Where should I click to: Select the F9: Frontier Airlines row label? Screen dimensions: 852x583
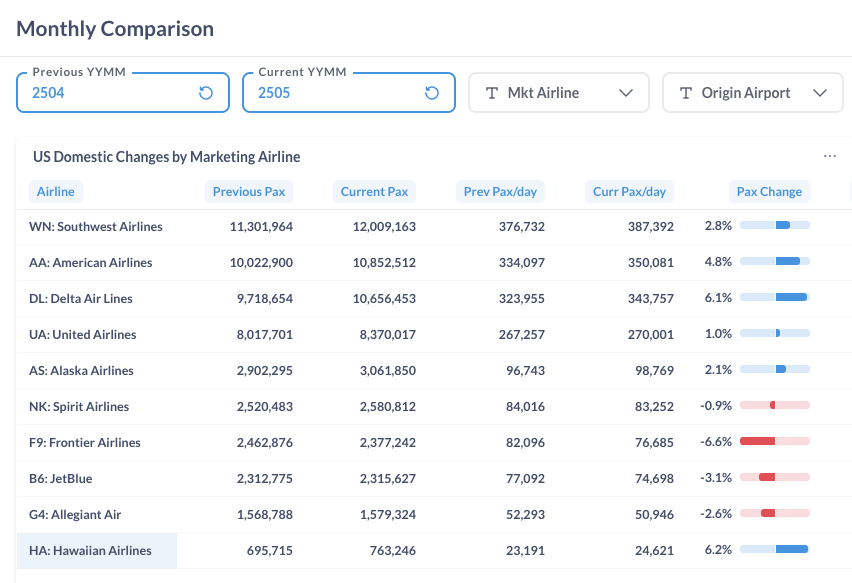85,442
